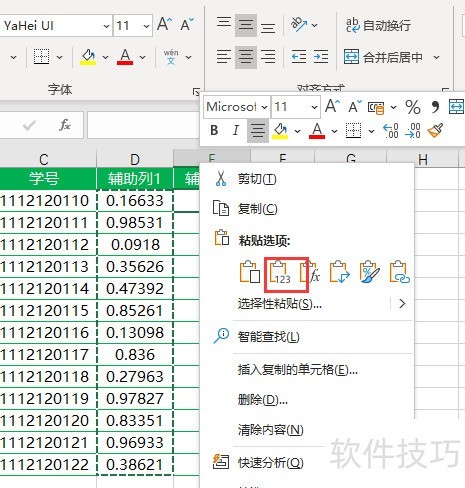Screen dimensions: 465x488
Task: Decrease font size in mini toolbar
Action: coord(355,106)
